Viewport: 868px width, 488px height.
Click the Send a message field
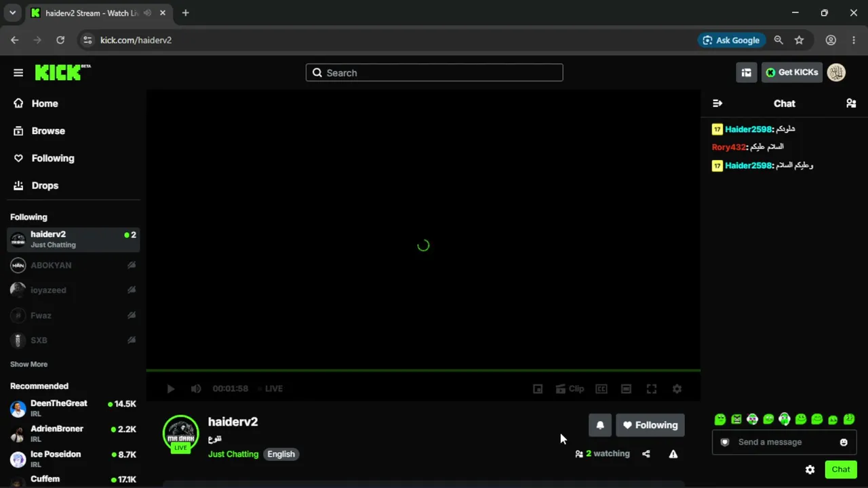784,442
